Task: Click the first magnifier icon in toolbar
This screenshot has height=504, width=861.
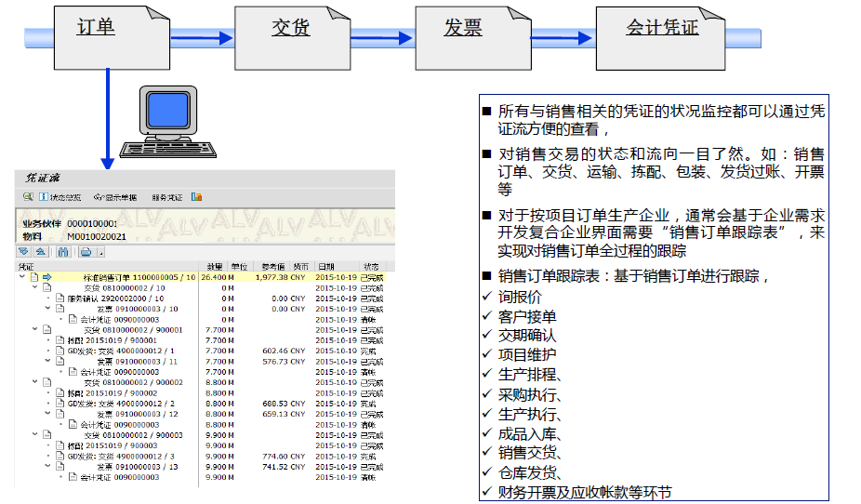Action: 28,197
